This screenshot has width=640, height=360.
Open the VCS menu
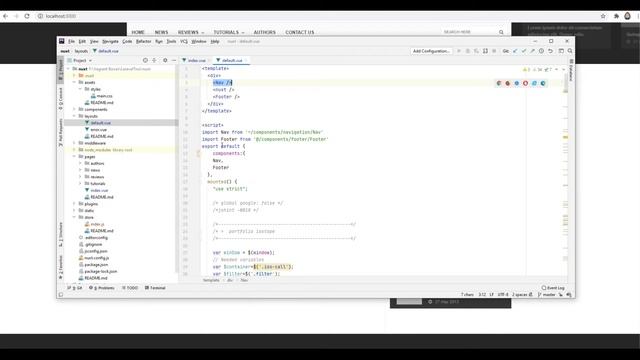(x=184, y=42)
